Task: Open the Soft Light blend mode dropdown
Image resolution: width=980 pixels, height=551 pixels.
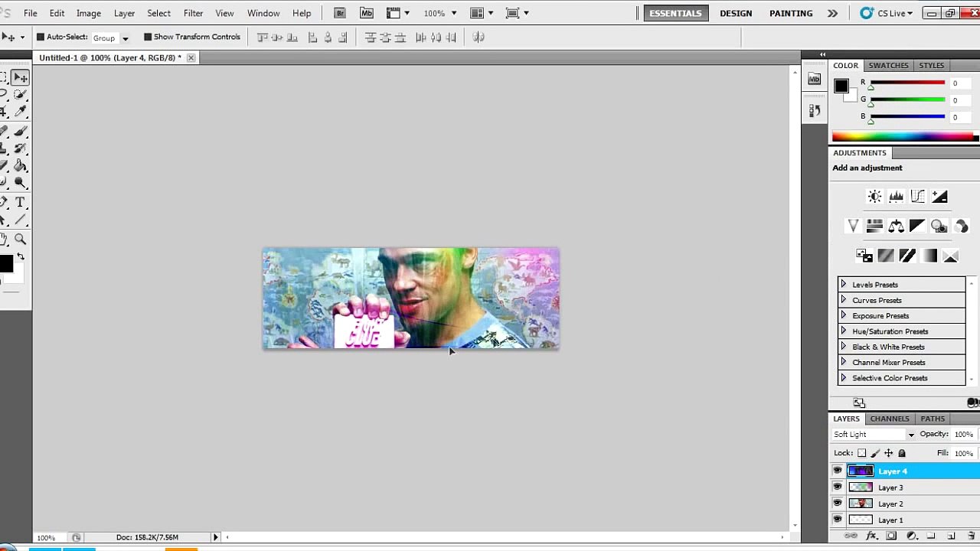Action: point(874,435)
